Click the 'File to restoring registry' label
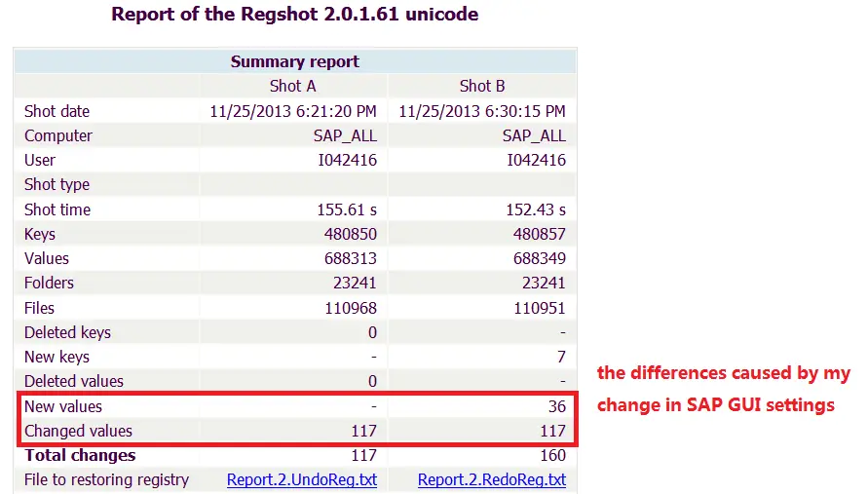 tap(106, 479)
